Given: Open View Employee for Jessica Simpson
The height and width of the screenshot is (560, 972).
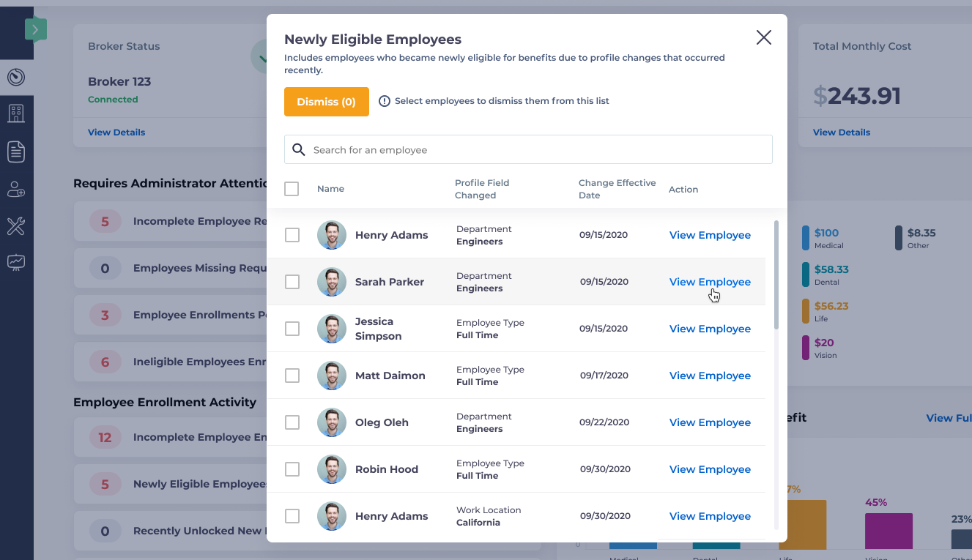Looking at the screenshot, I should [x=710, y=329].
